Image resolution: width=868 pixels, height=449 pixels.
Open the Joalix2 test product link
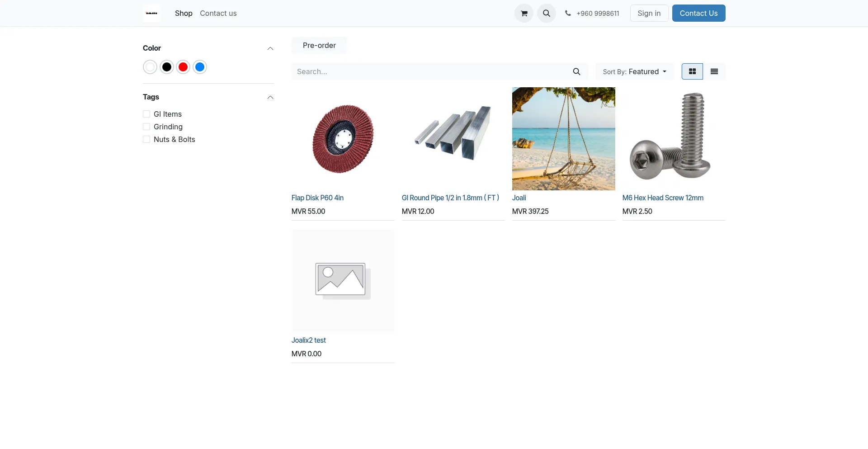pyautogui.click(x=308, y=340)
